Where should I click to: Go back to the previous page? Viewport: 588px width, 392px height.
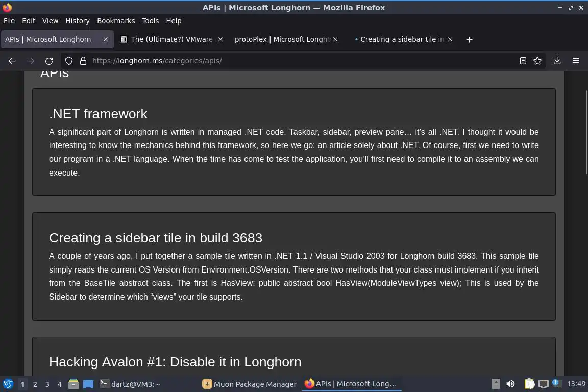tap(12, 61)
